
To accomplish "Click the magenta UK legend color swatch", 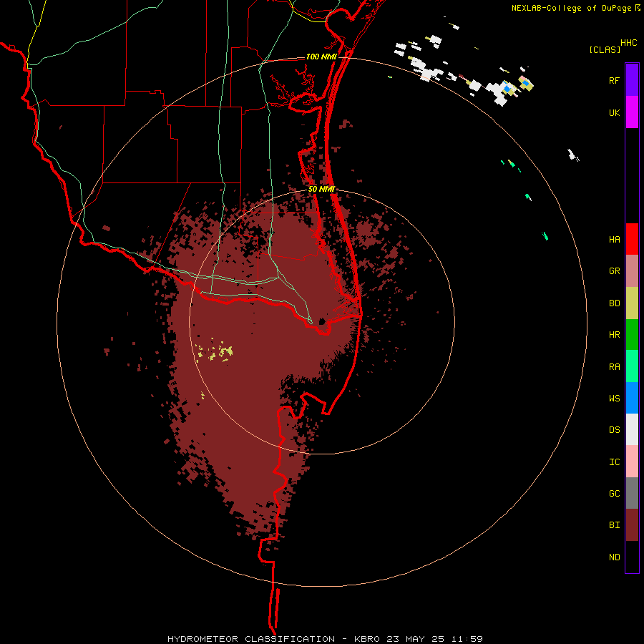I will tap(632, 112).
